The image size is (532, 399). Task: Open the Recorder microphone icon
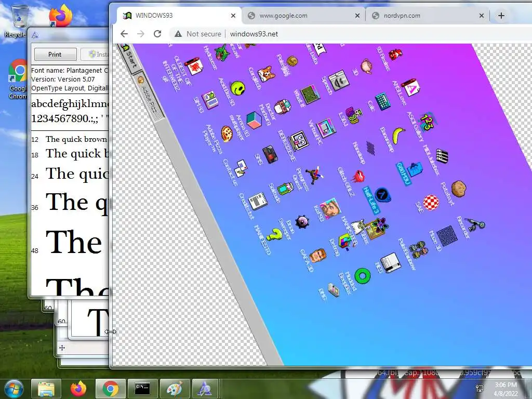click(x=475, y=223)
